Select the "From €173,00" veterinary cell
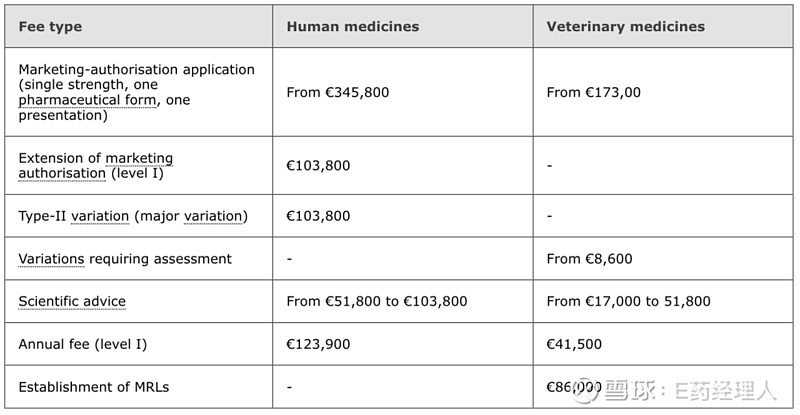Screen dimensions: 800x415 (593, 92)
